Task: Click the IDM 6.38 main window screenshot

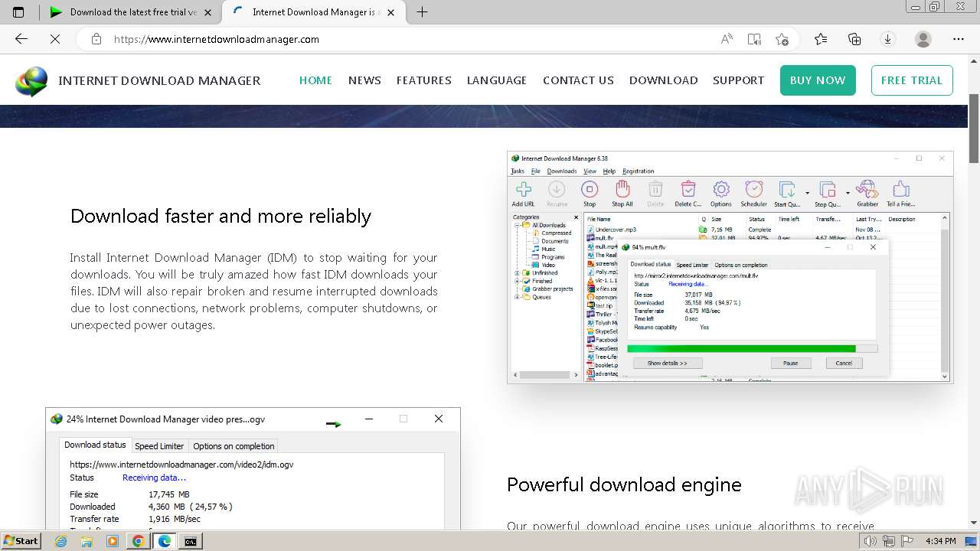Action: coord(730,267)
